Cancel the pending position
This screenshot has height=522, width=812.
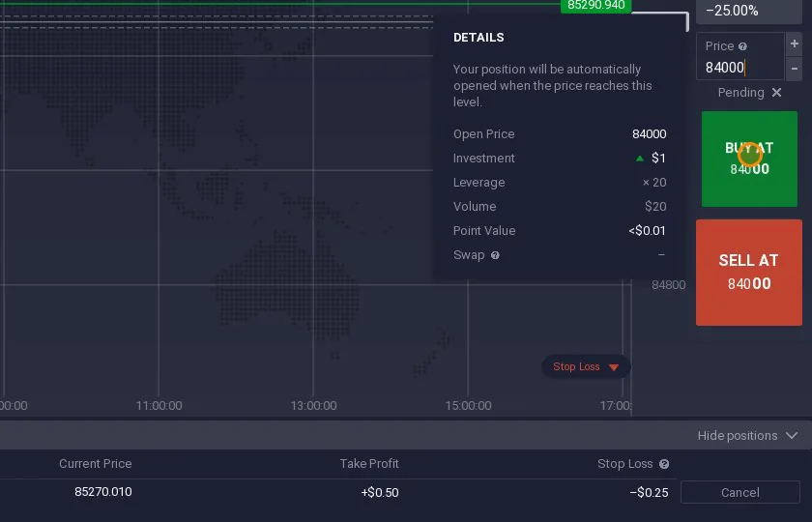[740, 492]
